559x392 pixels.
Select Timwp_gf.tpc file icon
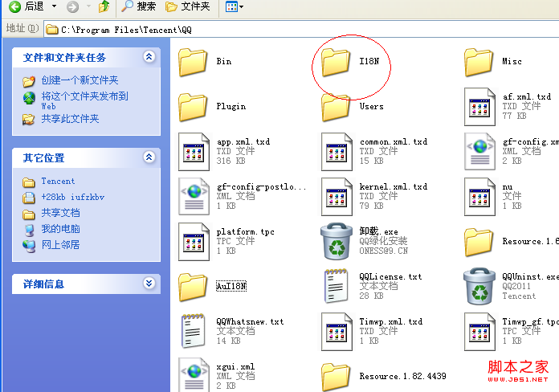click(479, 332)
